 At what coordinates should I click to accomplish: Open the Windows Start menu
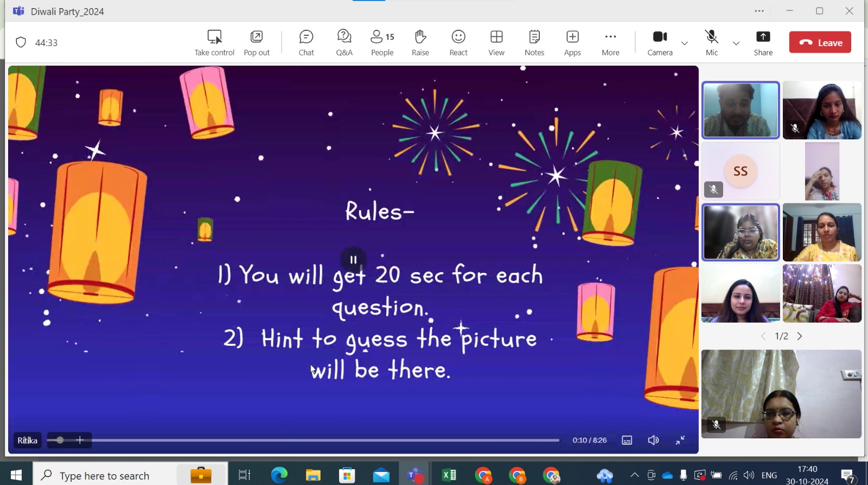[16, 475]
